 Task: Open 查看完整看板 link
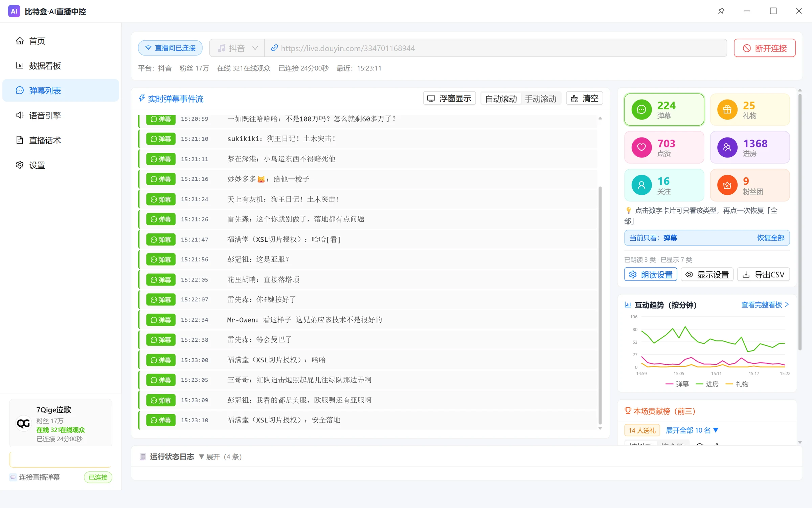click(x=765, y=305)
